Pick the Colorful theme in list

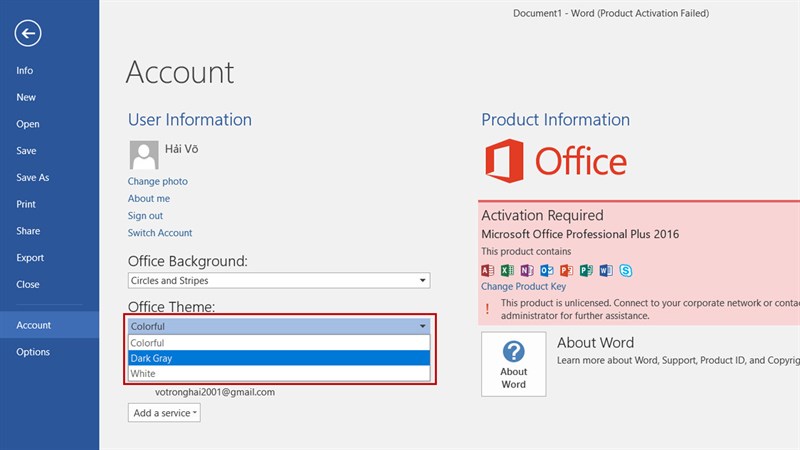tap(279, 343)
